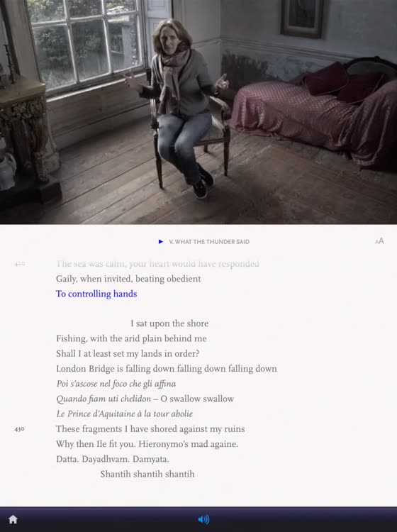Click line number 430 marker
Image resolution: width=397 pixels, height=532 pixels.
point(19,429)
